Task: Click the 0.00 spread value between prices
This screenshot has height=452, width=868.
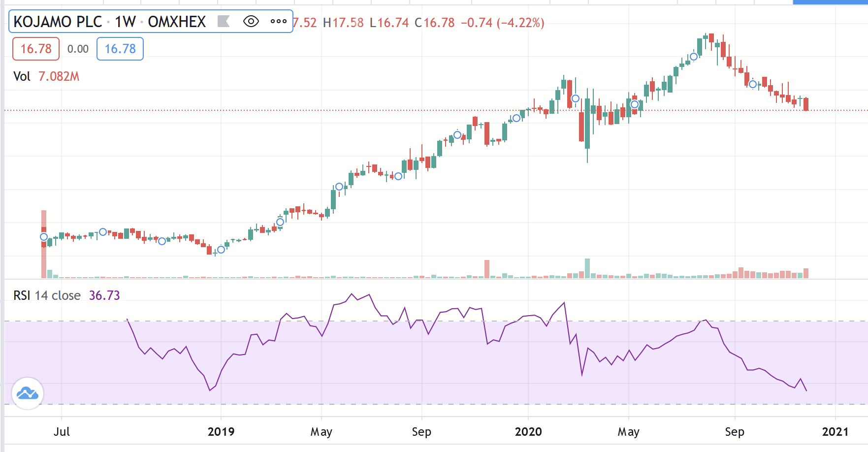Action: (78, 49)
